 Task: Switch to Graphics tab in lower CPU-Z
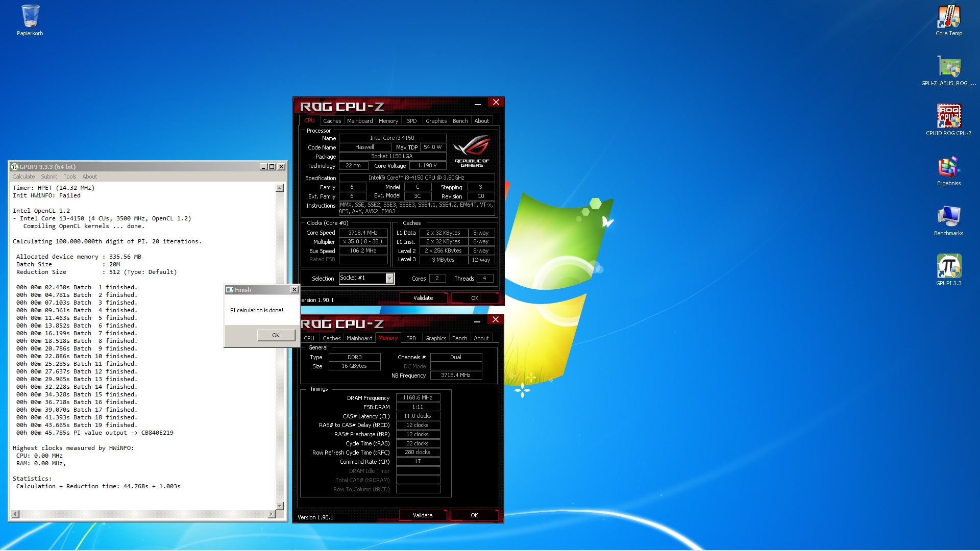436,338
